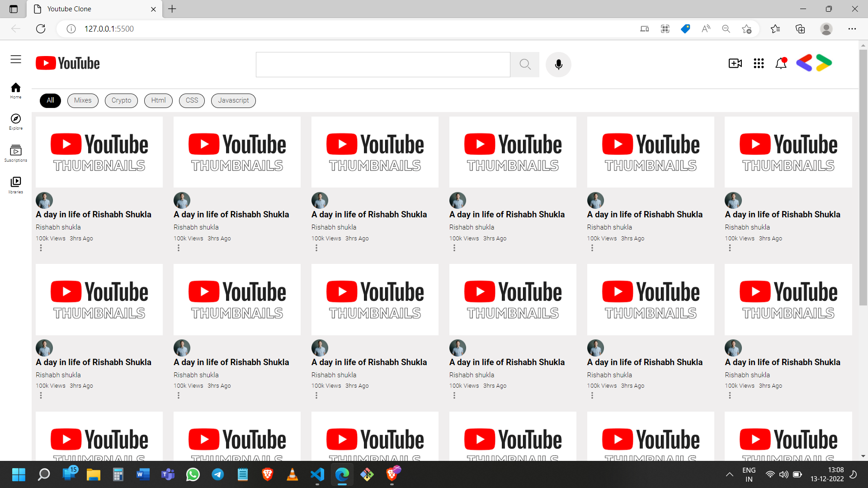Select the All filter tab

tap(50, 100)
